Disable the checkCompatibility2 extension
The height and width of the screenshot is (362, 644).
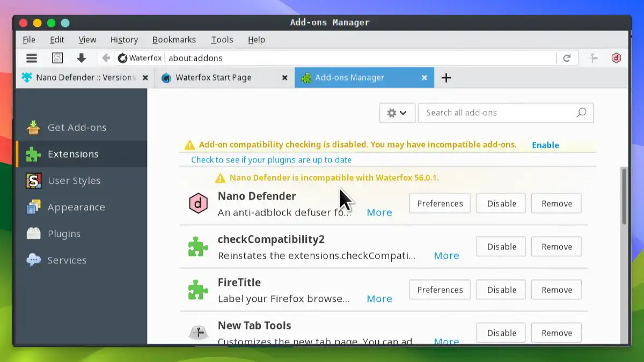[x=501, y=246]
